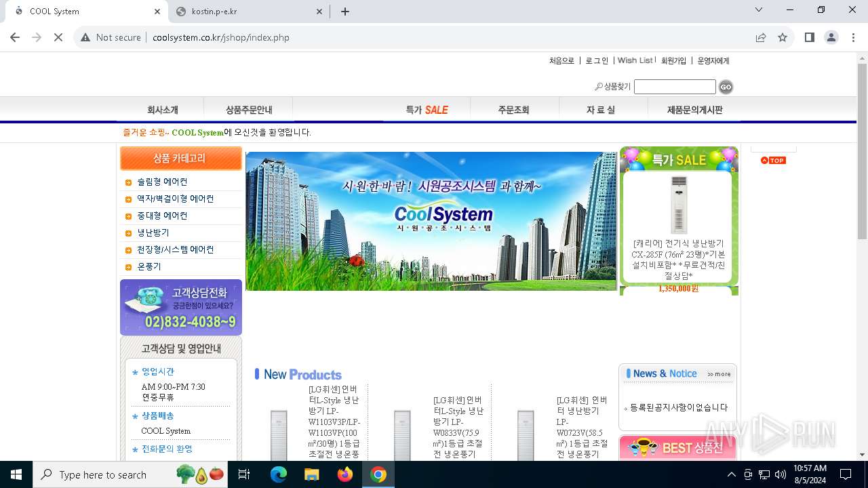Open the volume control
The width and height of the screenshot is (868, 488).
781,474
